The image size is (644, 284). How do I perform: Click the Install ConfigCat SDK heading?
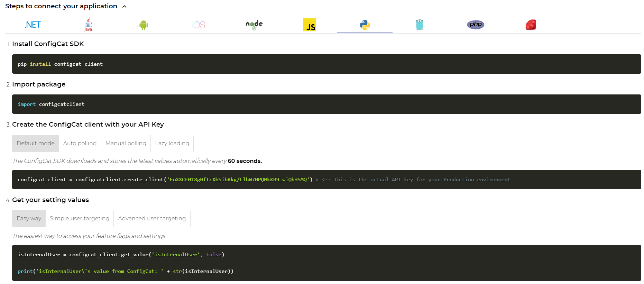click(48, 44)
